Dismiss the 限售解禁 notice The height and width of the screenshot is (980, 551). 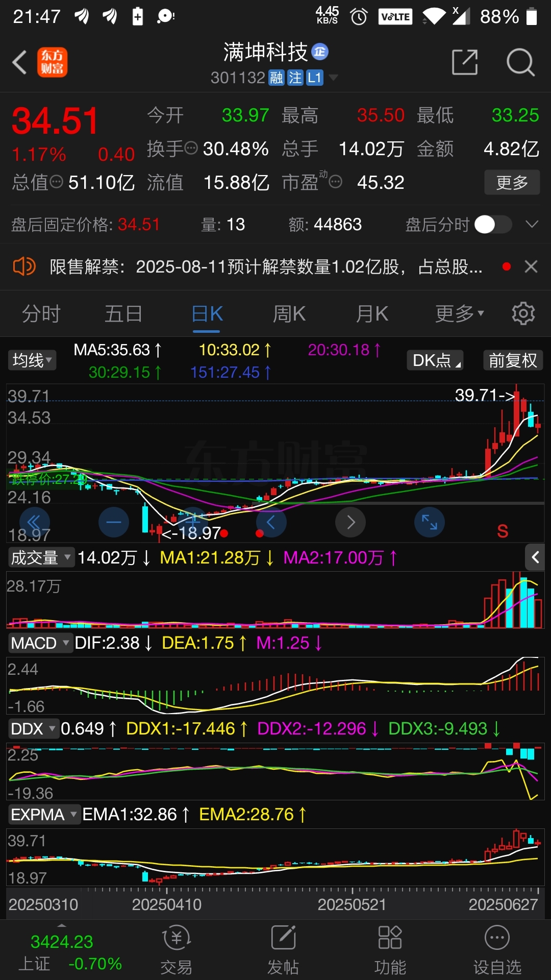[531, 266]
